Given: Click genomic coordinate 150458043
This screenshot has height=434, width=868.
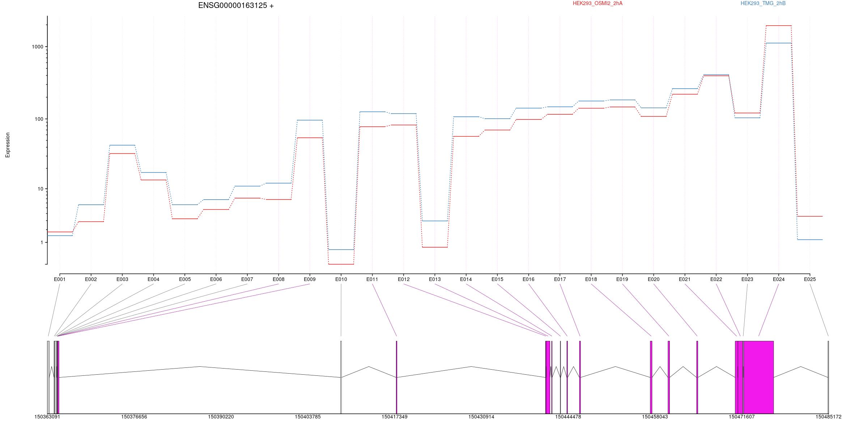Looking at the screenshot, I should (x=655, y=417).
